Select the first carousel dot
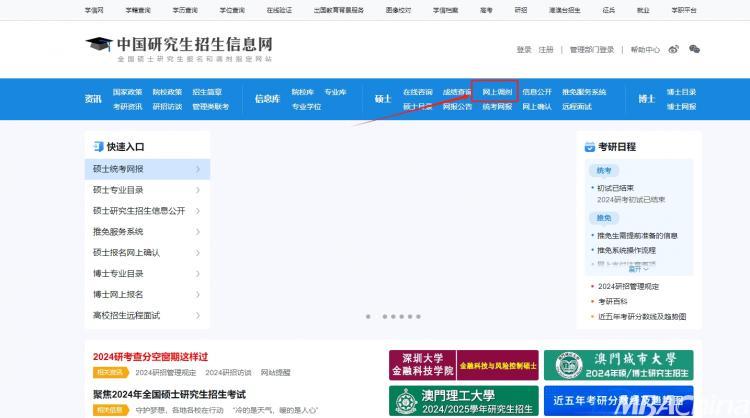750x418 pixels. (x=368, y=317)
